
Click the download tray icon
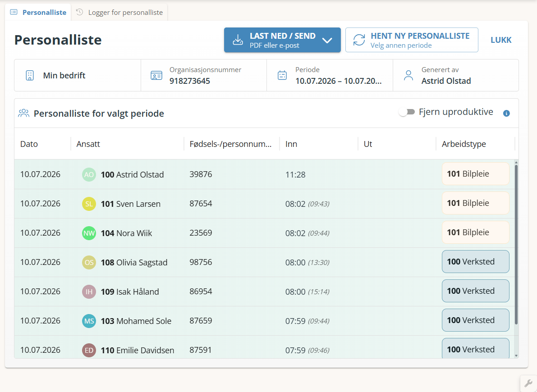pos(238,40)
